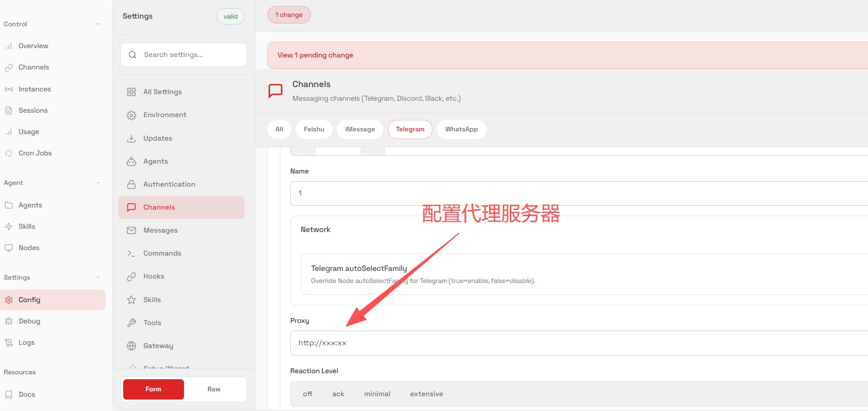Image resolution: width=868 pixels, height=411 pixels.
Task: Switch to the WhatsApp channel tab
Action: (461, 129)
